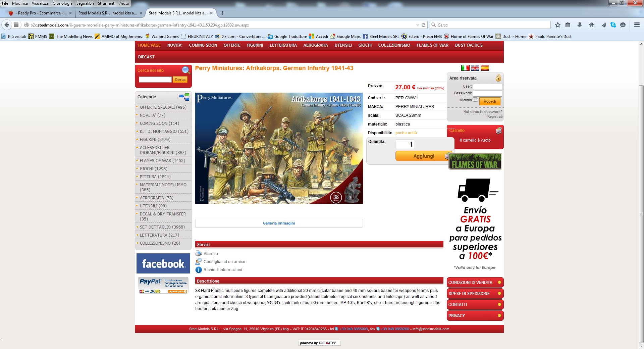Open Warlord Games bookmark
This screenshot has width=644, height=349.
coord(162,36)
